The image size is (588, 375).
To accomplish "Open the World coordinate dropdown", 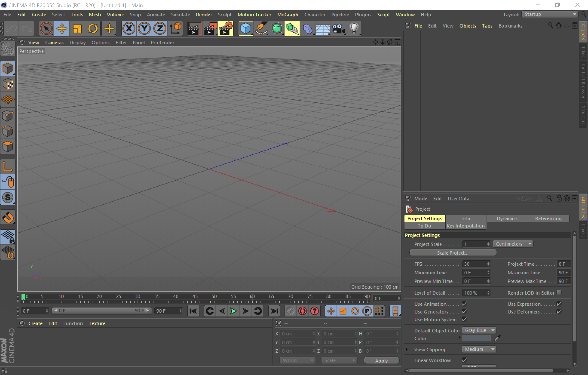I will coord(298,360).
